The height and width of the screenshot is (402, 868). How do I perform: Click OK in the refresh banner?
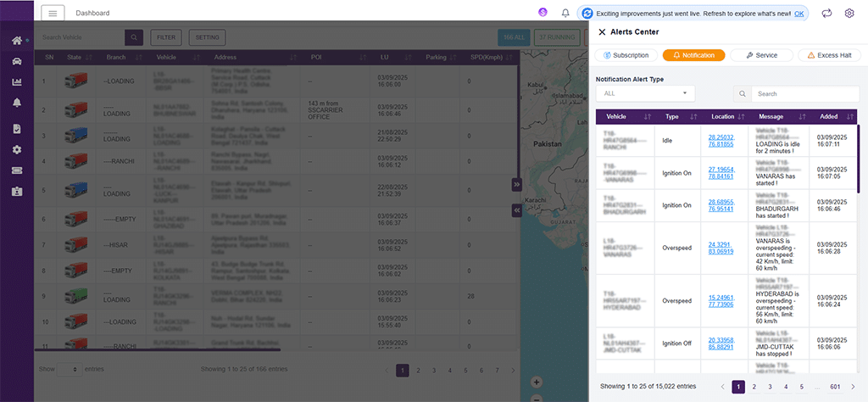pyautogui.click(x=799, y=14)
